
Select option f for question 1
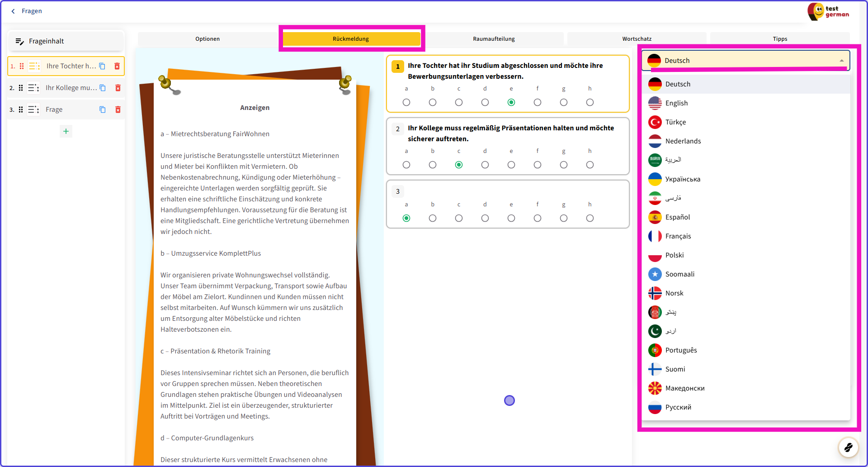point(537,102)
